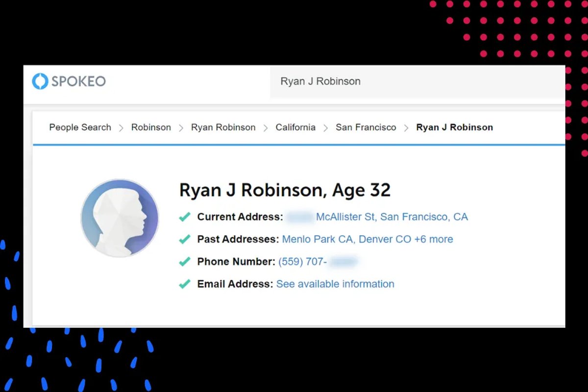Open the People Search breadcrumb
The image size is (588, 392).
click(x=80, y=127)
